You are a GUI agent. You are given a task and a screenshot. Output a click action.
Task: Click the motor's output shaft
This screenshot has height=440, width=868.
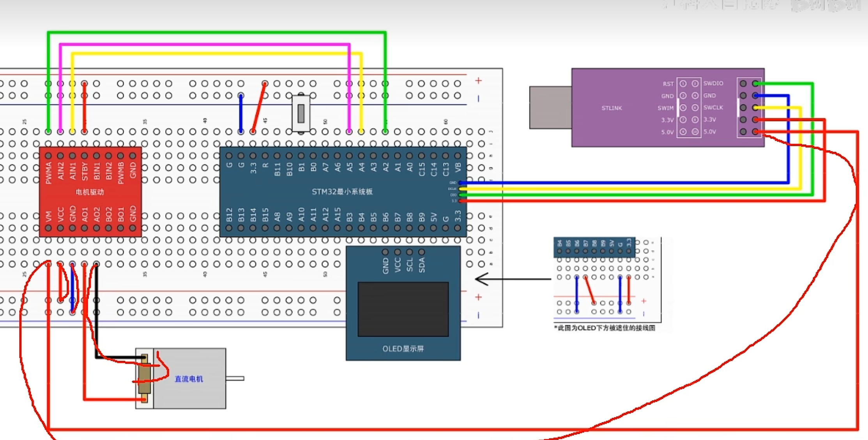click(235, 378)
